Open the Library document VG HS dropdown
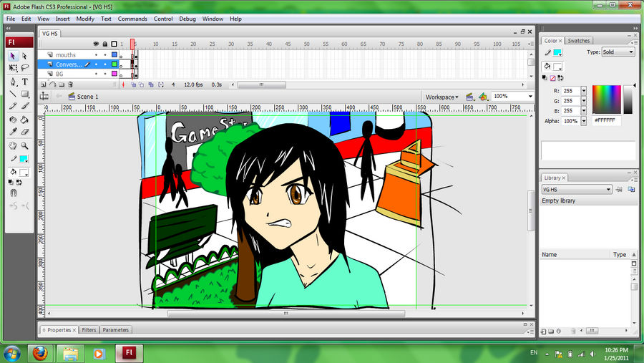The width and height of the screenshot is (644, 363). tap(577, 190)
